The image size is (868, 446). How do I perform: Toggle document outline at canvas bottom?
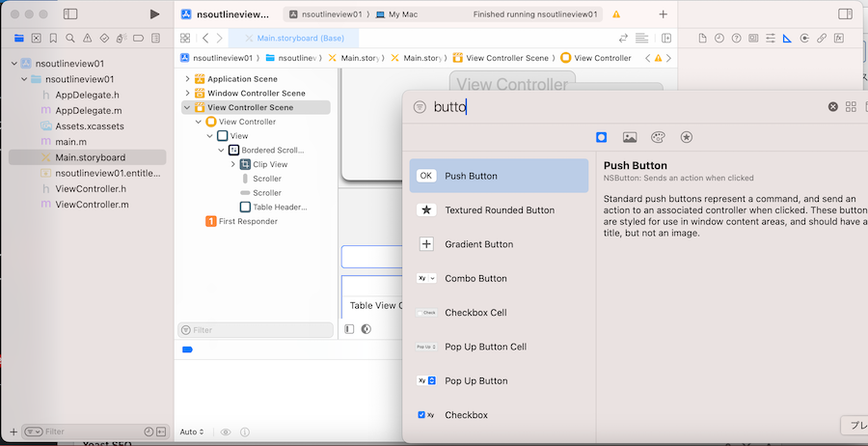point(349,329)
